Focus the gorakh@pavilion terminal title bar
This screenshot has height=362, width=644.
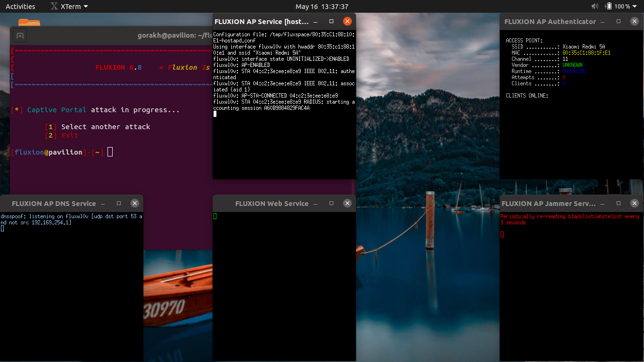(x=174, y=35)
